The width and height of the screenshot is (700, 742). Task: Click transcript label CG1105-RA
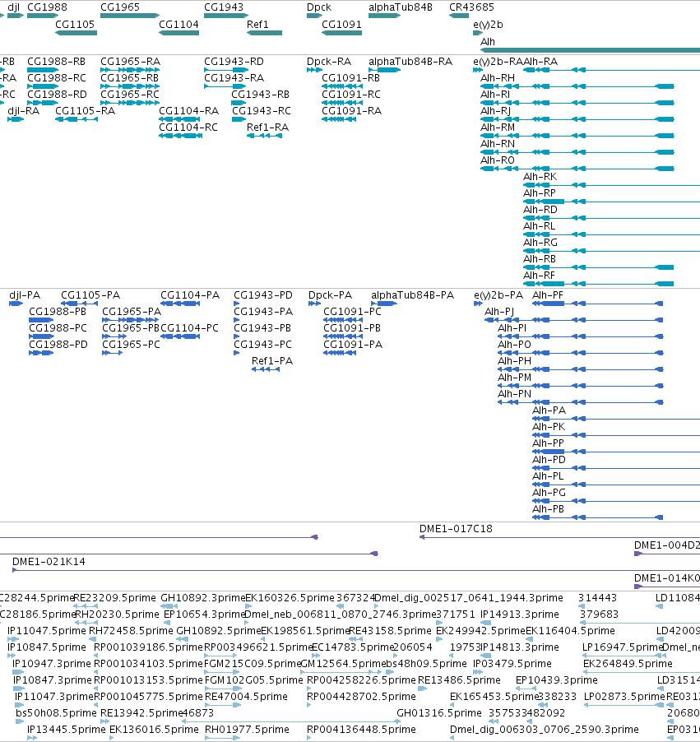[x=86, y=111]
